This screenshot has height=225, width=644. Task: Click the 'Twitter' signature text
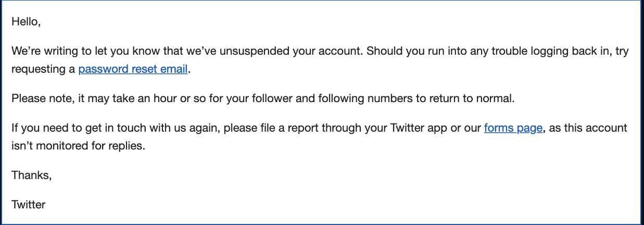(x=29, y=205)
